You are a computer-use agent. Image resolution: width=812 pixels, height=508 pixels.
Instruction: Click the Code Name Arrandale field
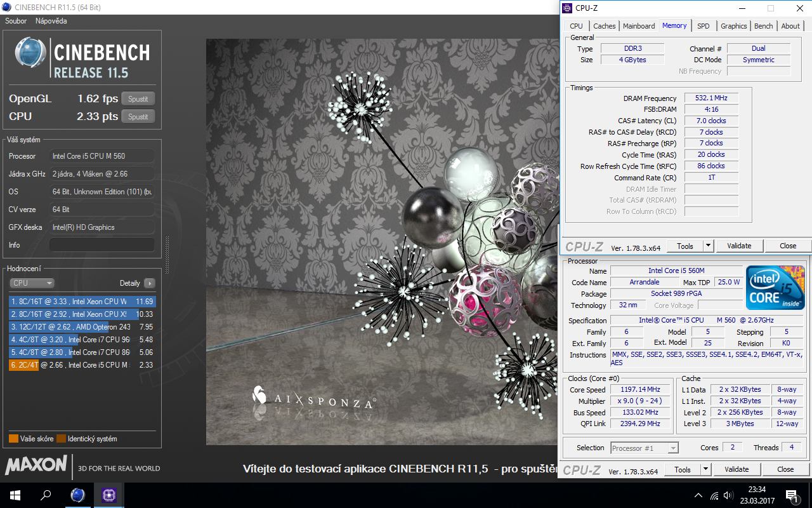[644, 282]
